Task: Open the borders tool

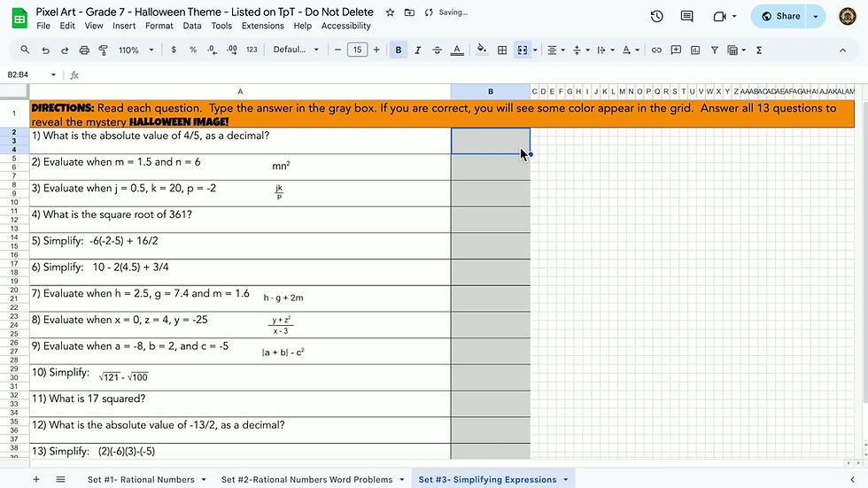Action: (x=502, y=50)
